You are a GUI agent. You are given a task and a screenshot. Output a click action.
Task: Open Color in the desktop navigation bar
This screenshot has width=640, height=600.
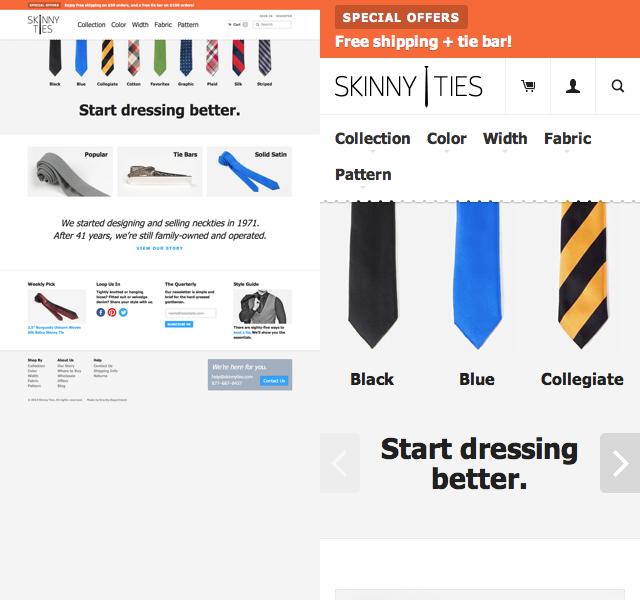click(x=118, y=25)
